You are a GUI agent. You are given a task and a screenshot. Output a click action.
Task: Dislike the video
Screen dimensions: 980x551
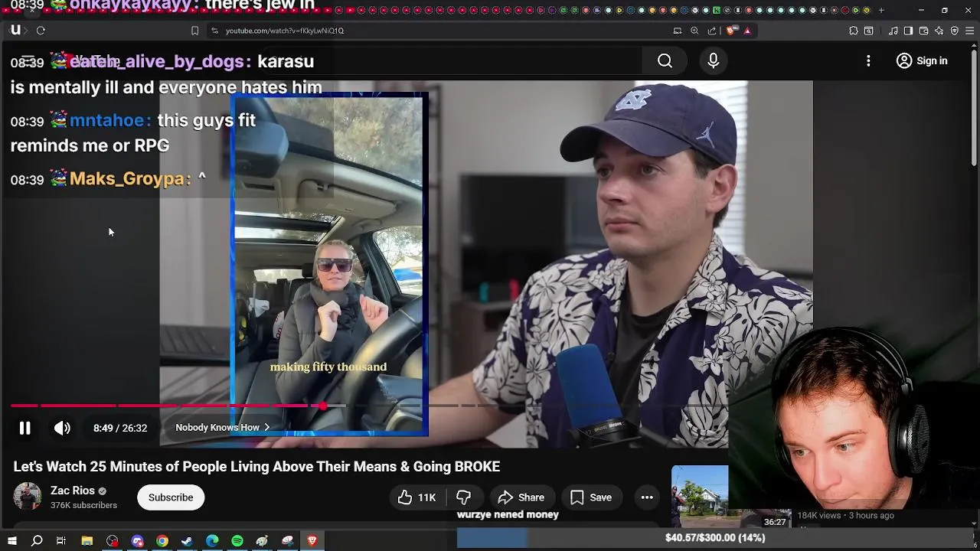[463, 497]
